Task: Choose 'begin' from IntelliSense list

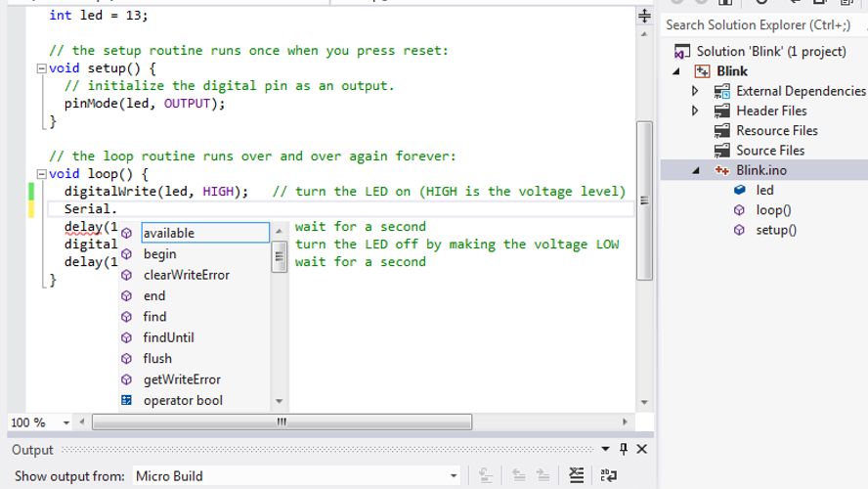Action: 160,254
